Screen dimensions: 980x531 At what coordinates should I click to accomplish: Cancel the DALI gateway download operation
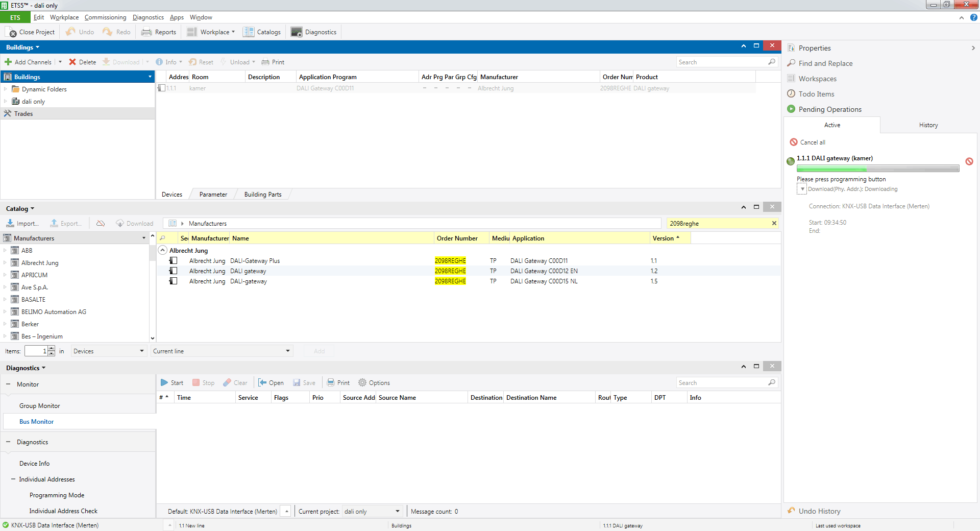969,161
